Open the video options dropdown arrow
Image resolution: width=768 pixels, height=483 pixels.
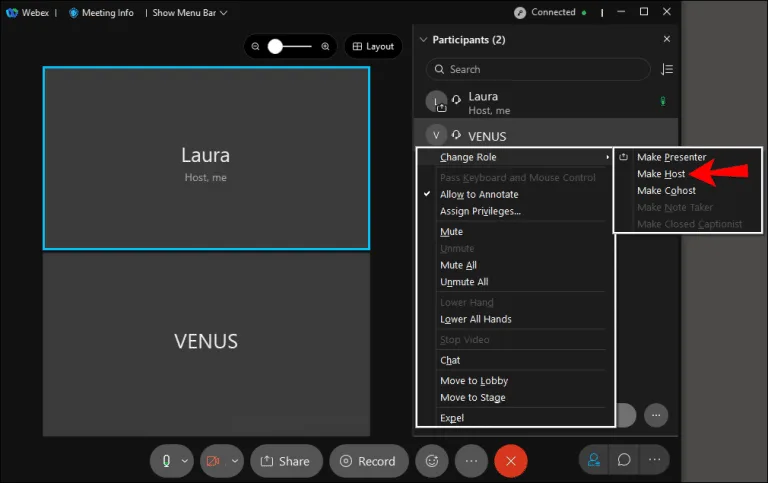pyautogui.click(x=235, y=461)
